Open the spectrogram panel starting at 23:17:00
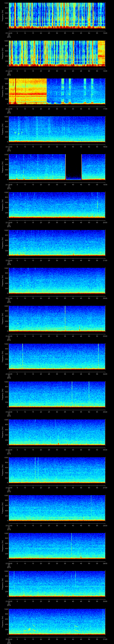 coord(57,129)
